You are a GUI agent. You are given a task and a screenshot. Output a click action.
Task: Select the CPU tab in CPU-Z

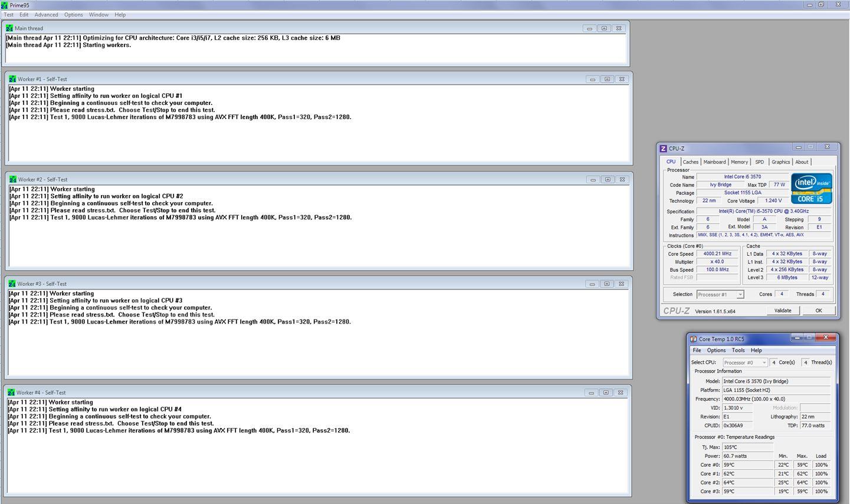click(x=671, y=162)
